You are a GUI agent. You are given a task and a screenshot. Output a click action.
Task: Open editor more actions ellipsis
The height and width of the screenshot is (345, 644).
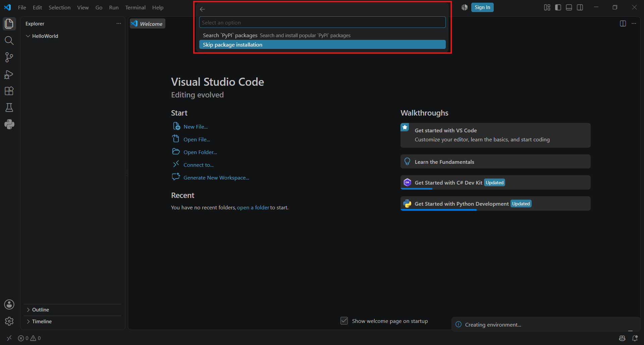(x=634, y=23)
